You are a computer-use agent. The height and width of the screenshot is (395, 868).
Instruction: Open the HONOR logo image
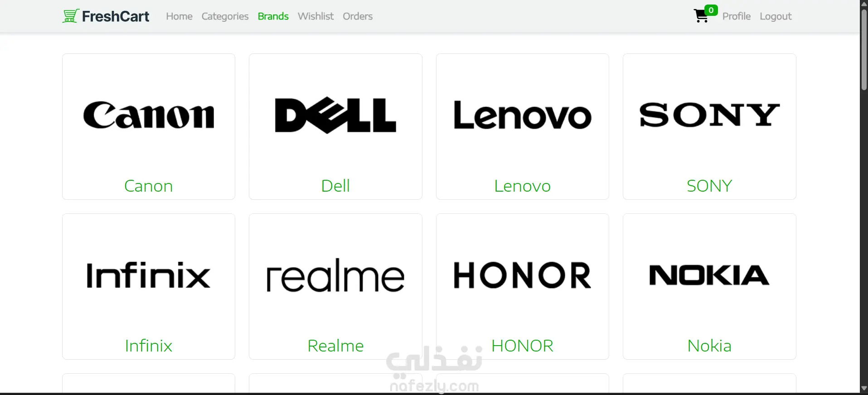[x=523, y=275]
